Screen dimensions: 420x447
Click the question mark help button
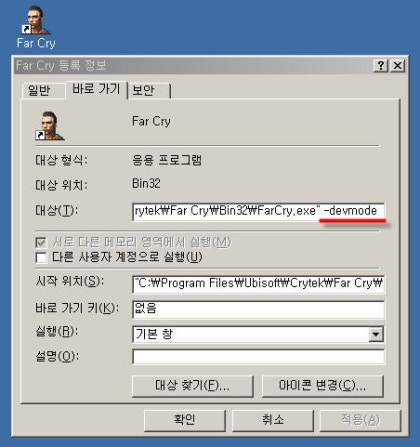coord(381,65)
